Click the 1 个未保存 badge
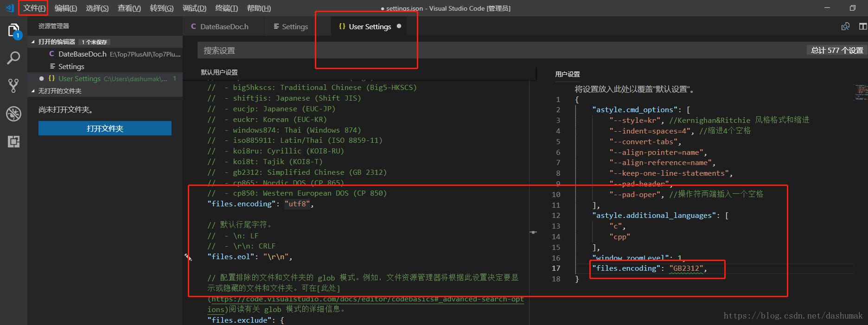 click(95, 42)
